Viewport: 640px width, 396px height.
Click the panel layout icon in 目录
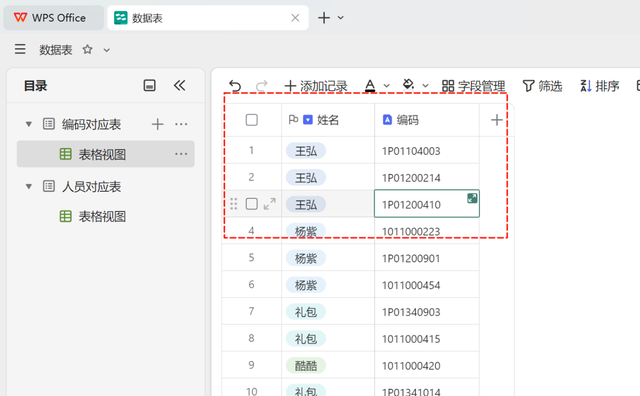(149, 85)
